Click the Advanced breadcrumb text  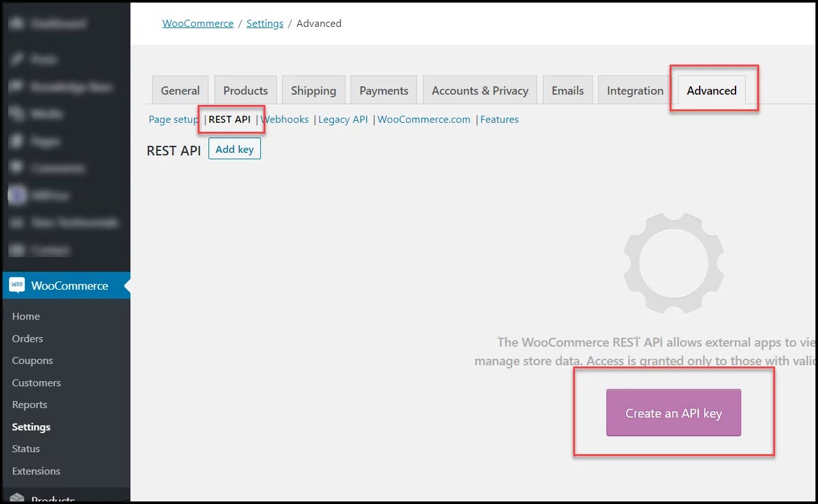[319, 23]
